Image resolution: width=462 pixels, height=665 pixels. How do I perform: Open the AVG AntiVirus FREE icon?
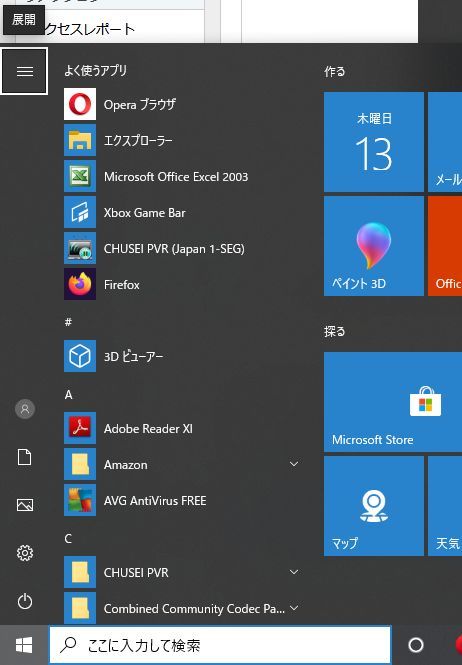[80, 500]
